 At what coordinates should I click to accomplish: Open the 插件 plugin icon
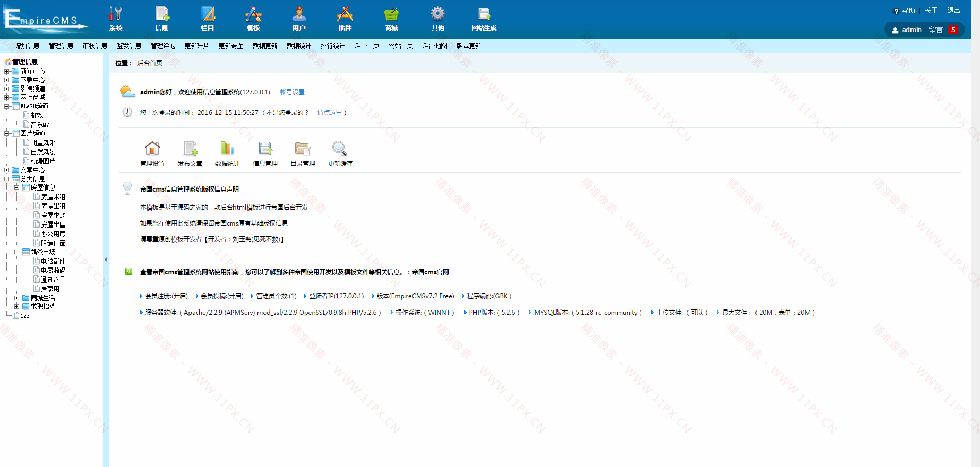point(345,14)
